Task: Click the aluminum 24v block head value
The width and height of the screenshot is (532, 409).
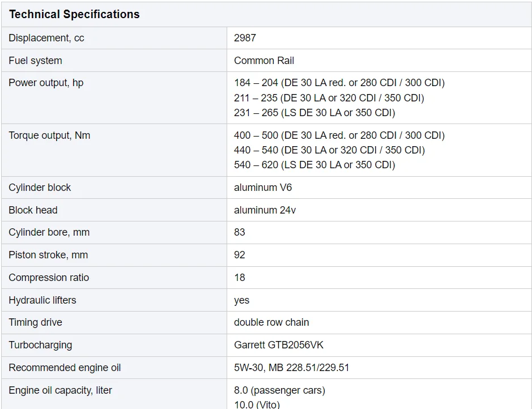Action: 265,210
